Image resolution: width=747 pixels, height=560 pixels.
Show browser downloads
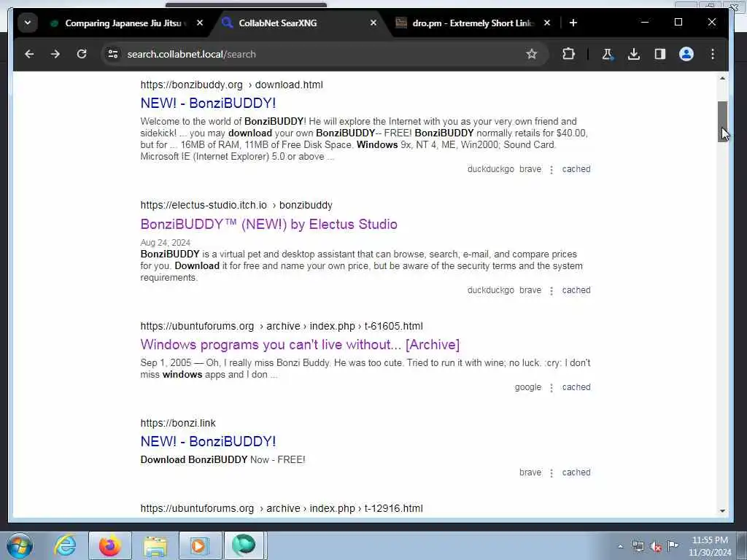(x=634, y=54)
